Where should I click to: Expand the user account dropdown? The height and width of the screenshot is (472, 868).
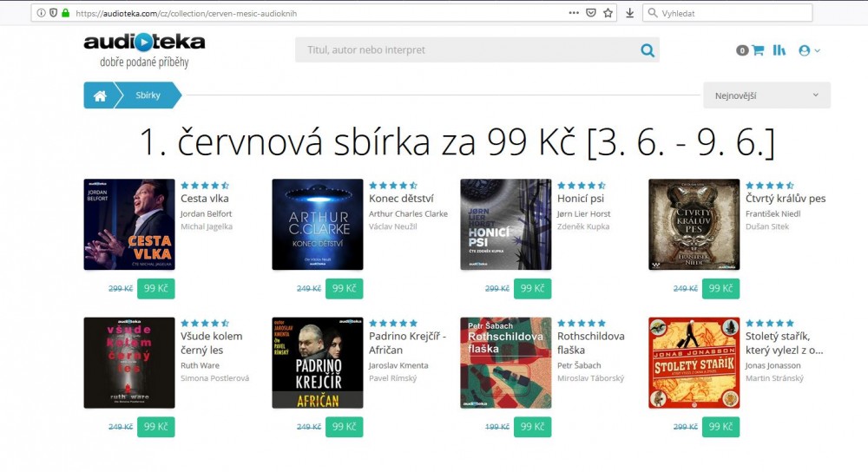coord(809,50)
